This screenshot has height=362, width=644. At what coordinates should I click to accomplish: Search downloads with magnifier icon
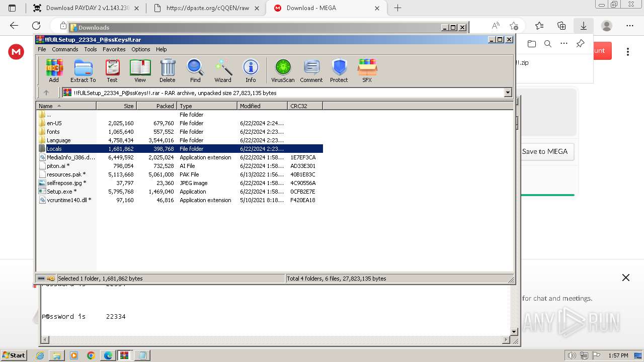pos(548,44)
